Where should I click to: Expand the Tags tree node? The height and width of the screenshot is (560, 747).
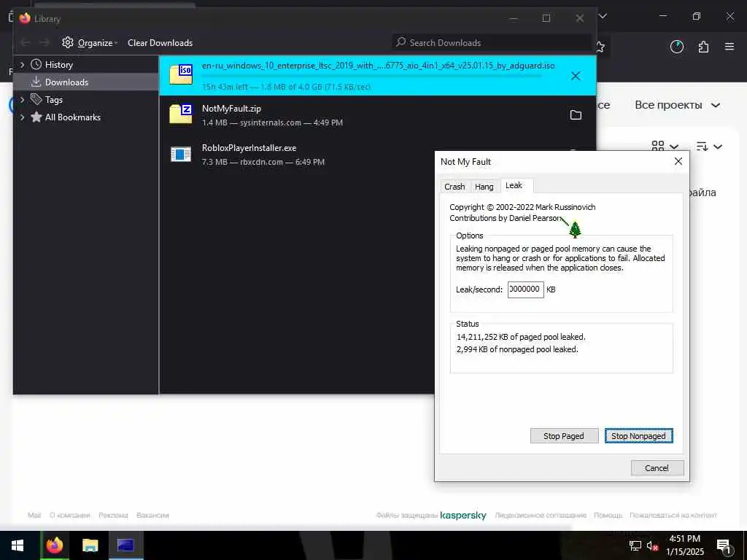pyautogui.click(x=22, y=99)
